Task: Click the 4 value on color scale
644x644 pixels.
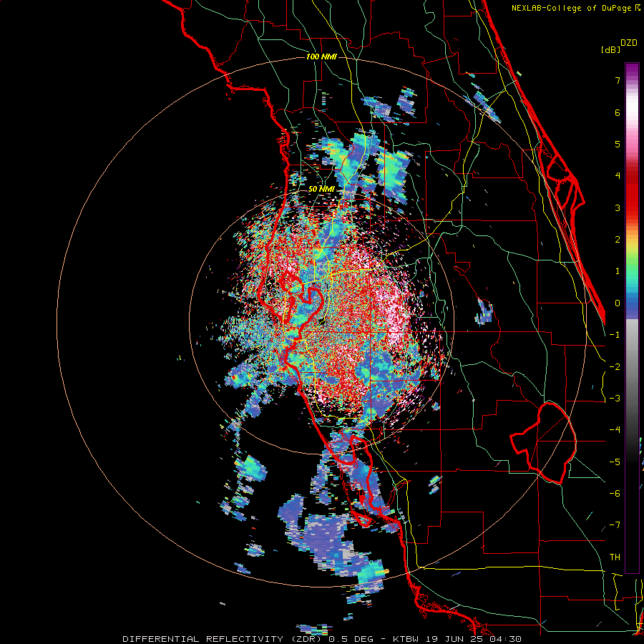Action: pos(618,176)
